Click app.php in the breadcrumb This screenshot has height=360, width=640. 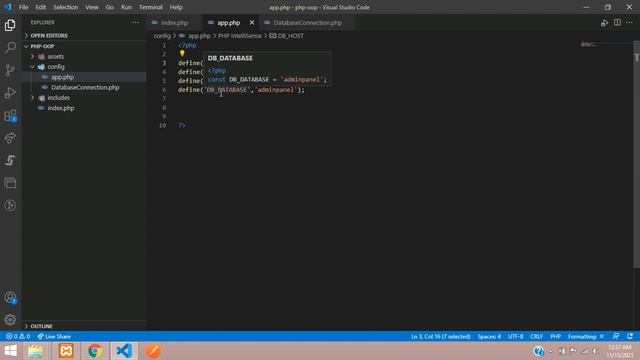coord(199,36)
